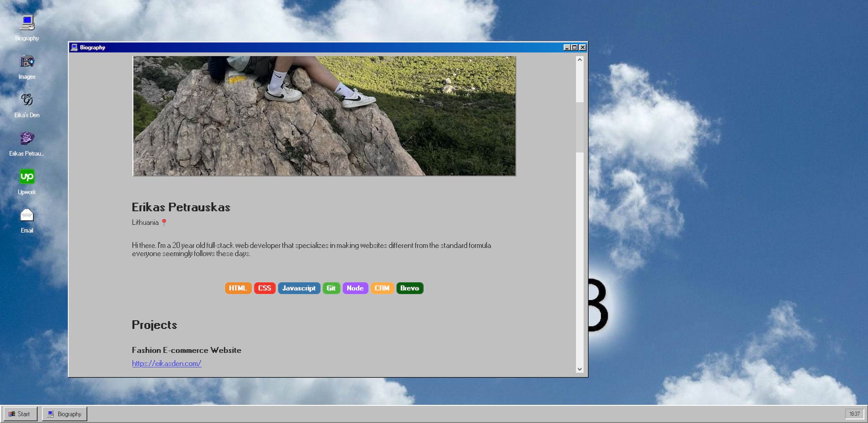
Task: Open the Erikas Petrauskas purple rose icon
Action: [27, 139]
